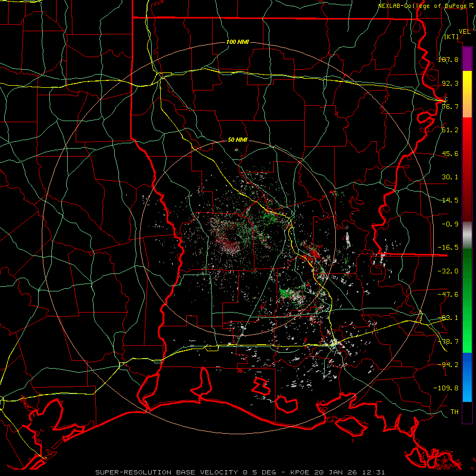476x476 pixels.
Task: Click the 14.5 legend value
Action: coord(450,200)
